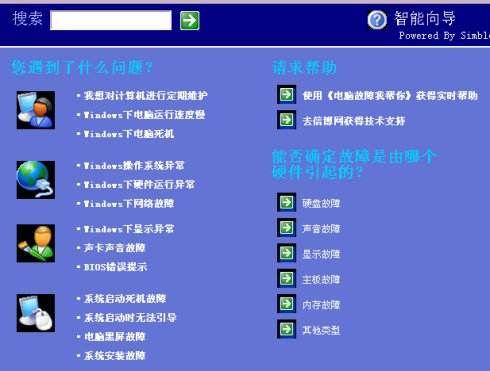This screenshot has width=490, height=371.
Task: Open Windows操作系统异常 link
Action: 134,165
